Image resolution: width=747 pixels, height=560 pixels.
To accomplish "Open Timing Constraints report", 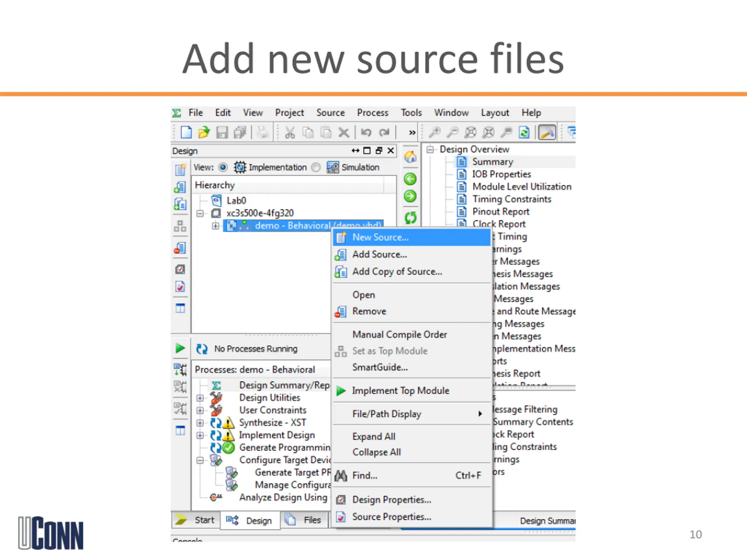I will tap(512, 199).
